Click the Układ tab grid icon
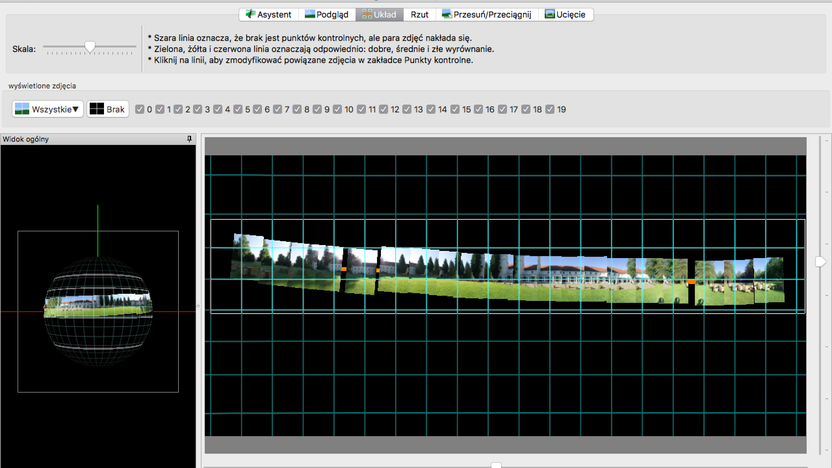 point(367,14)
